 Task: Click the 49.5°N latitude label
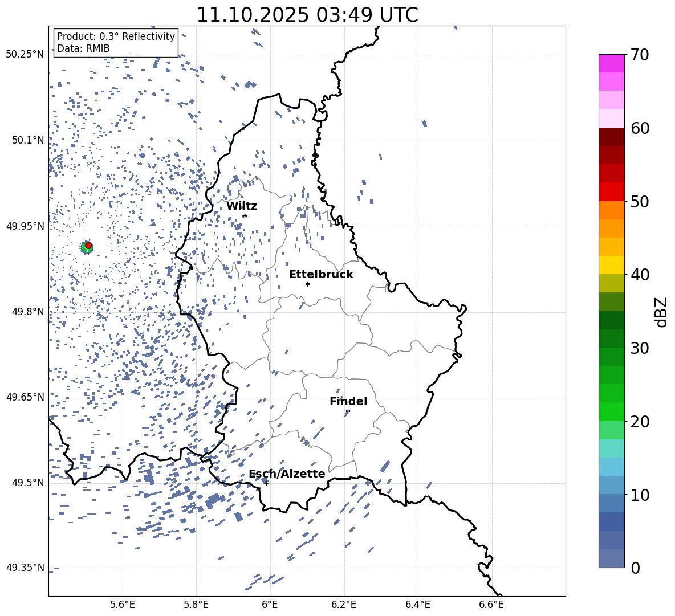[27, 482]
